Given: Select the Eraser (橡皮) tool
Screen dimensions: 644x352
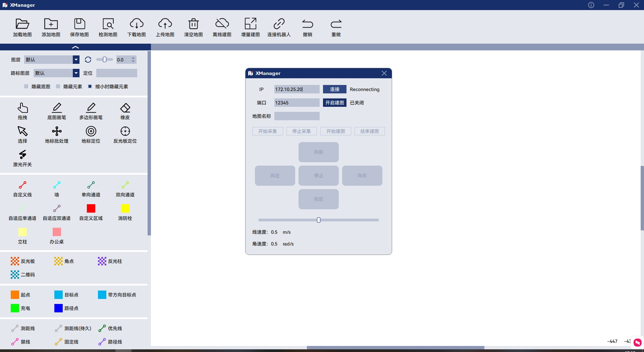Looking at the screenshot, I should point(125,108).
